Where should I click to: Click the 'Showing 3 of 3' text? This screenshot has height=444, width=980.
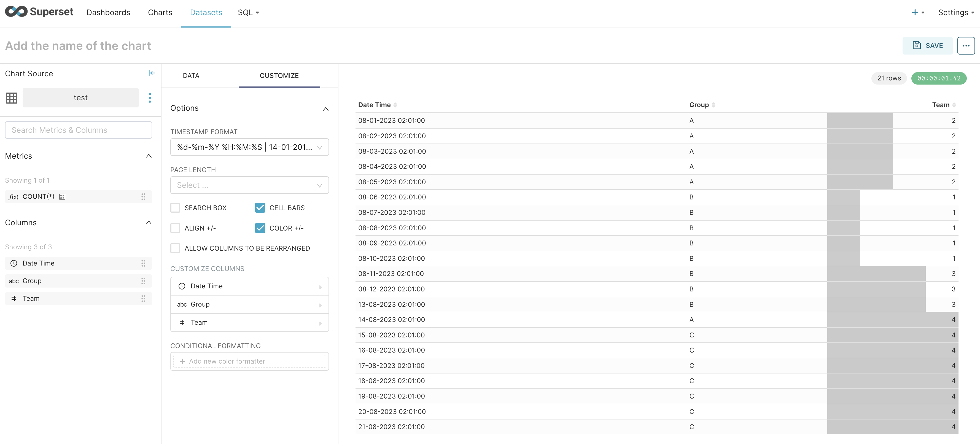(29, 247)
